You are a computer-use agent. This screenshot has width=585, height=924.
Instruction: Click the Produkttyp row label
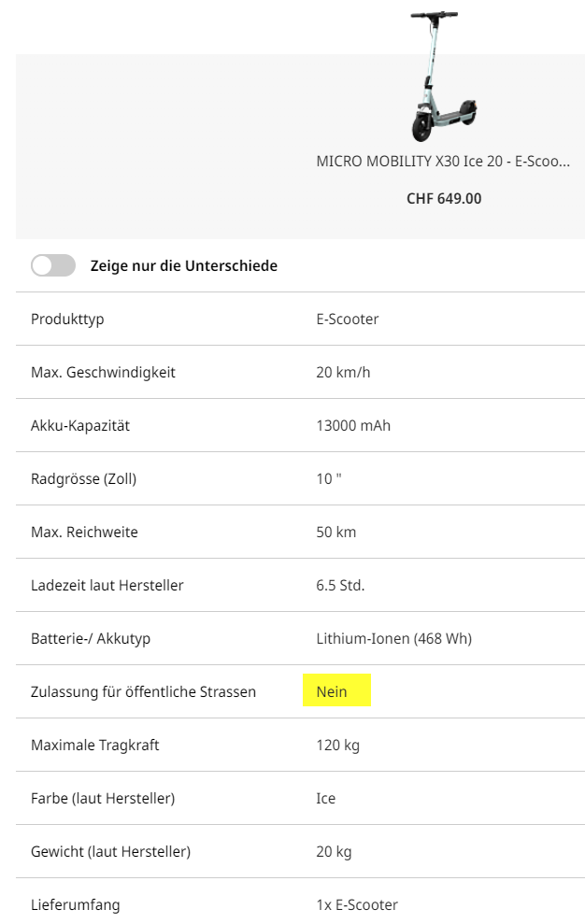pos(67,319)
